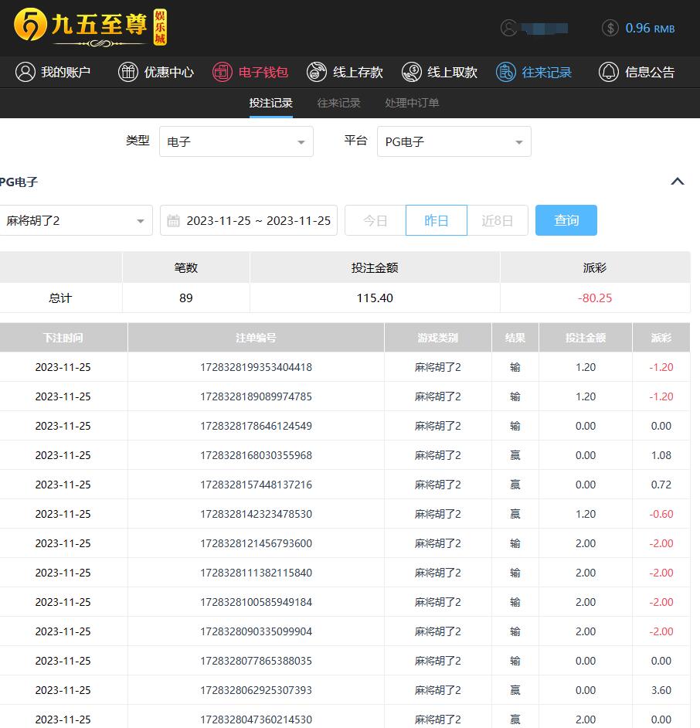Select the 今日 date filter

click(375, 220)
